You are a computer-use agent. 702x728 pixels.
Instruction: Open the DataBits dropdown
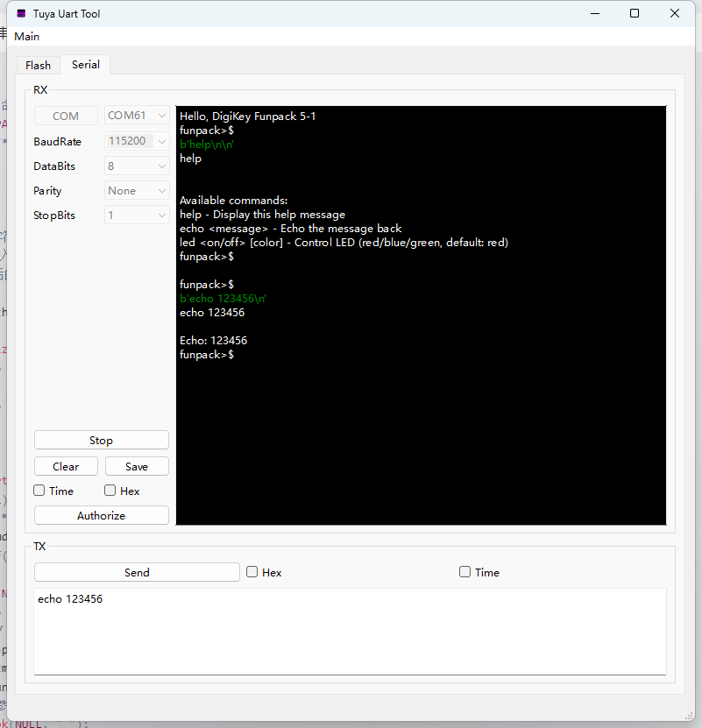(137, 166)
